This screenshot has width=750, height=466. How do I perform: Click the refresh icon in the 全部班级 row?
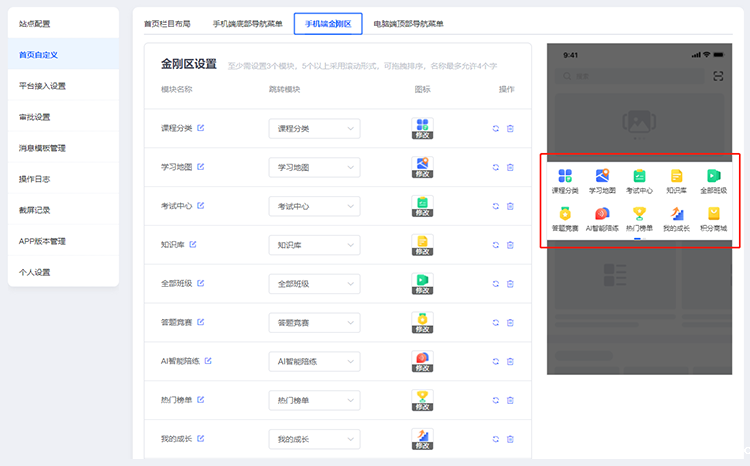click(x=495, y=284)
